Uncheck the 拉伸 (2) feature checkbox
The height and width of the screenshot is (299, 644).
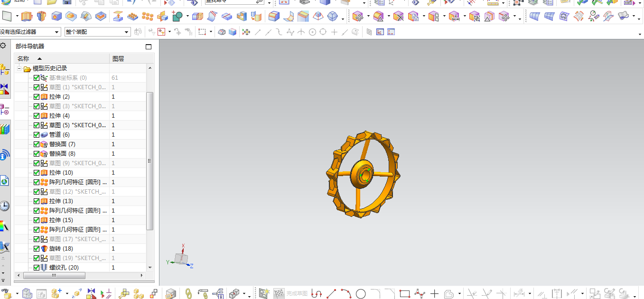point(37,97)
